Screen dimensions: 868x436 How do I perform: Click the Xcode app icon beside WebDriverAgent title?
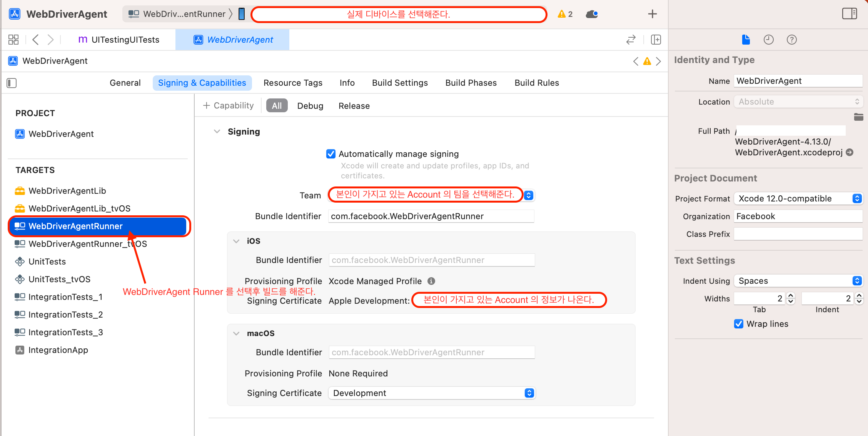[15, 14]
